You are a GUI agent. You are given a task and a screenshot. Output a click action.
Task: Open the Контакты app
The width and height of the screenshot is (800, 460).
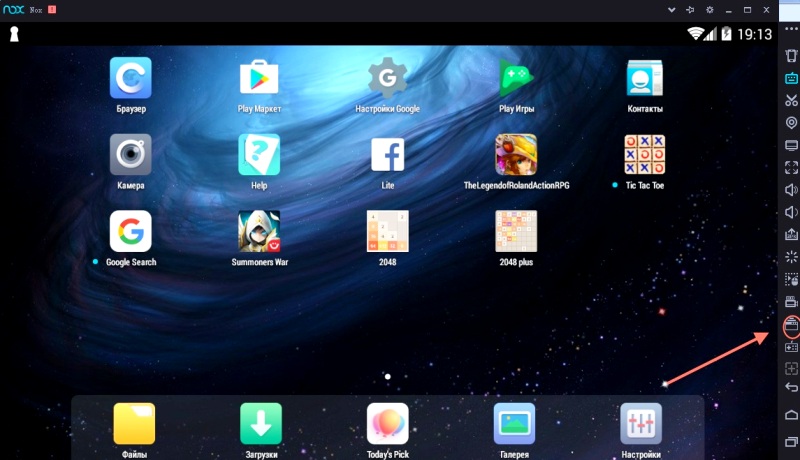click(x=644, y=78)
